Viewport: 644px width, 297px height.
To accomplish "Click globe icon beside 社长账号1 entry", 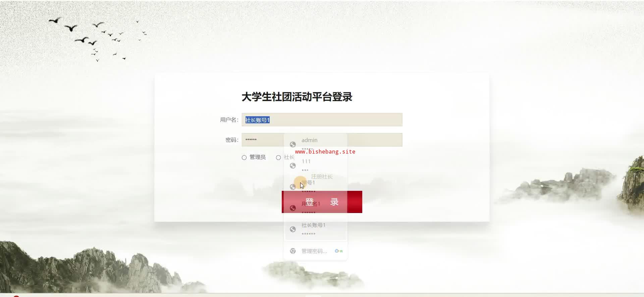I will (x=293, y=229).
